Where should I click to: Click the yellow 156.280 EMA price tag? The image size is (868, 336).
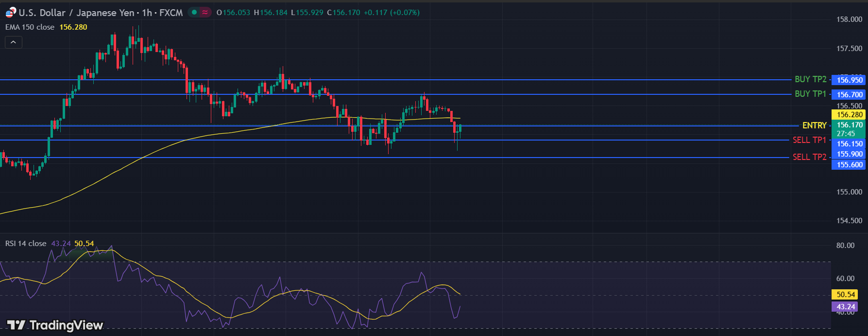click(849, 115)
